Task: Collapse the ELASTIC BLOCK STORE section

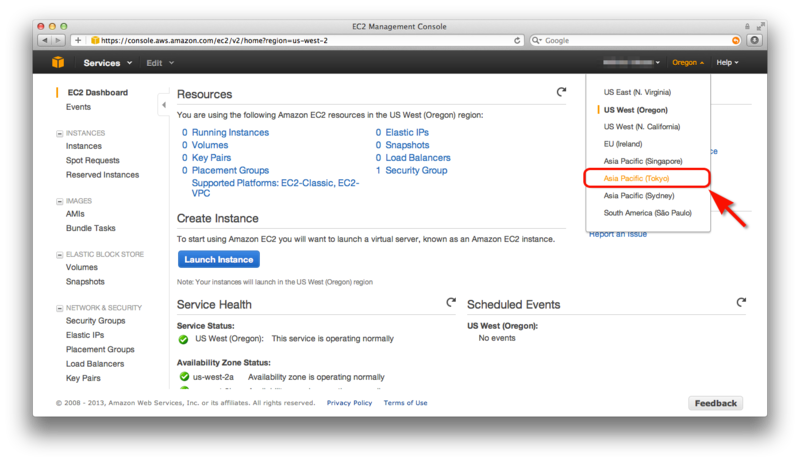Action: pyautogui.click(x=59, y=254)
